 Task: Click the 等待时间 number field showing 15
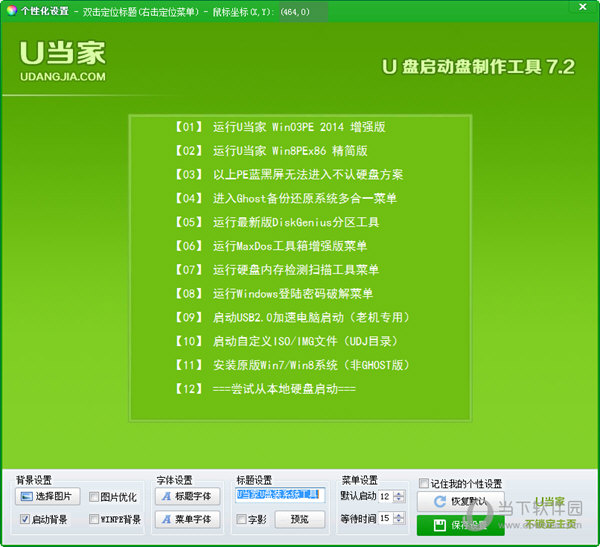click(x=386, y=518)
